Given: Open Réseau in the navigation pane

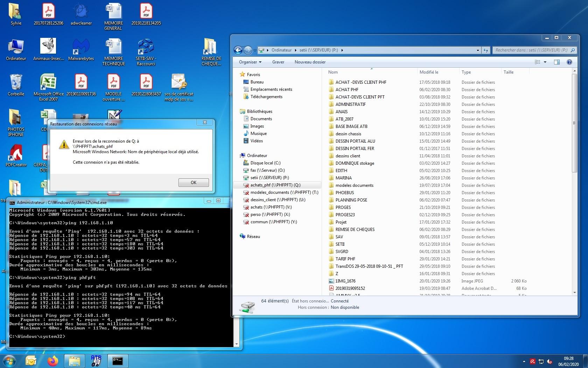Looking at the screenshot, I should point(253,237).
